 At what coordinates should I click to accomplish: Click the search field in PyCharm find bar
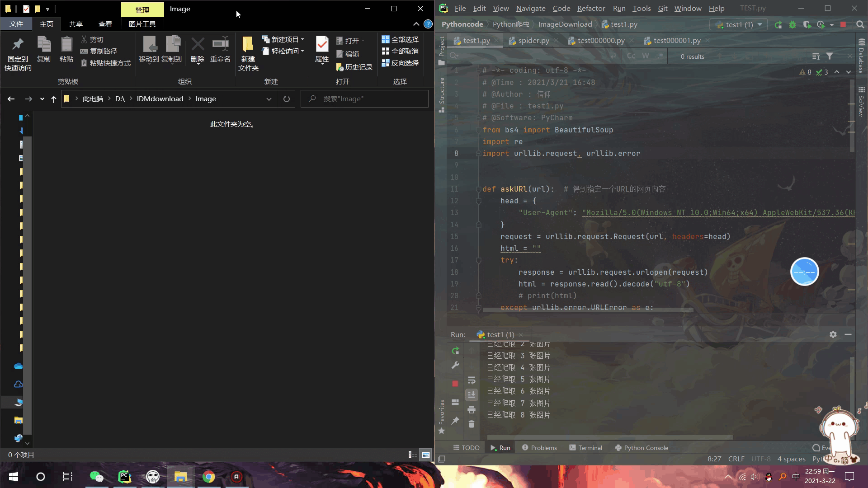[x=529, y=56]
